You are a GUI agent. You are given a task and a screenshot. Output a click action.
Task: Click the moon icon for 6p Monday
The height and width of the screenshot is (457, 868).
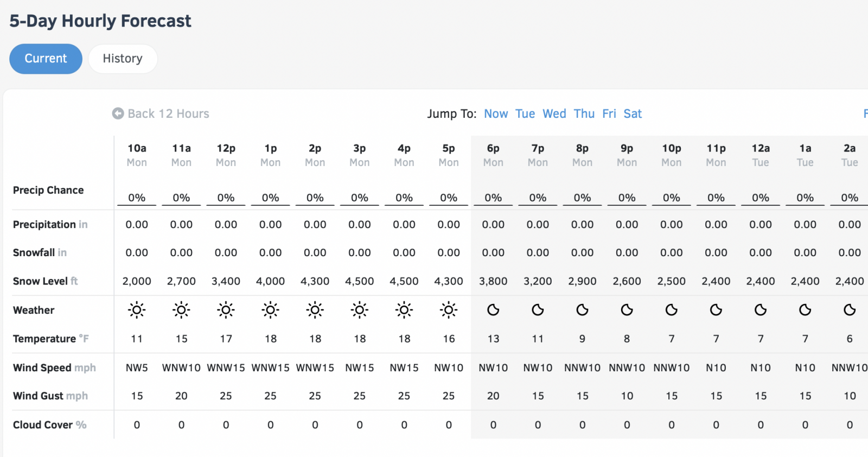tap(493, 310)
